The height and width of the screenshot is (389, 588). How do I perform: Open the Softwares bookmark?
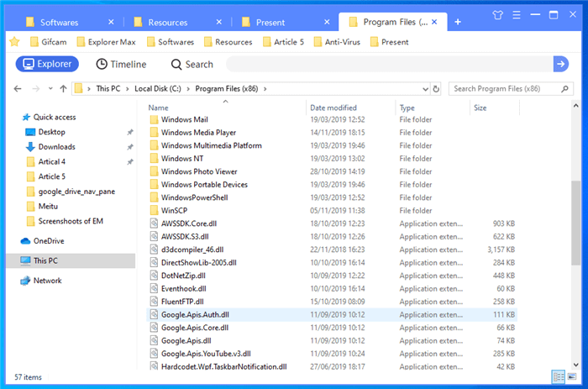click(x=171, y=42)
